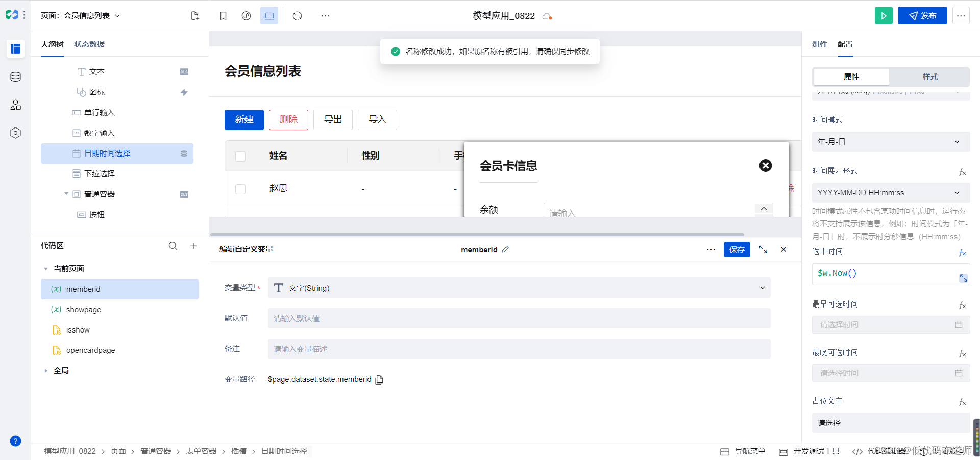Open variable editor more options ellipsis
Viewport: 980px width, 460px height.
coord(711,249)
